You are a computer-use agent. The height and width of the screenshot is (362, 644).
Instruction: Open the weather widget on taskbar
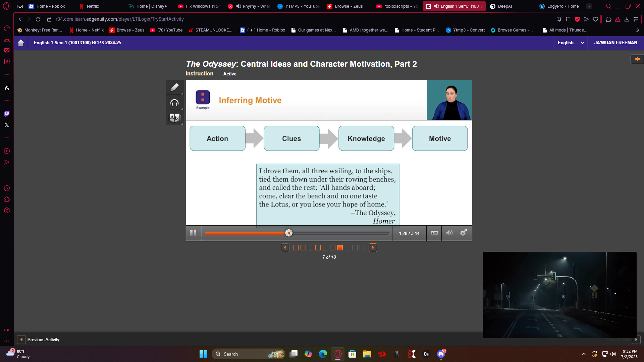pos(18,354)
